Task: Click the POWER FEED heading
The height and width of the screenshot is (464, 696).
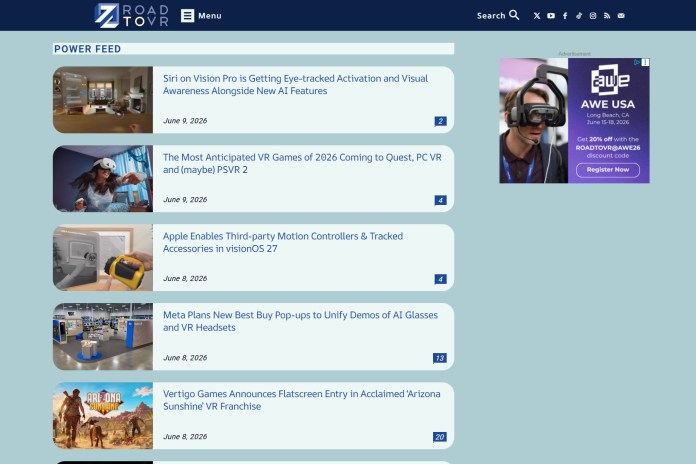Action: [x=87, y=49]
